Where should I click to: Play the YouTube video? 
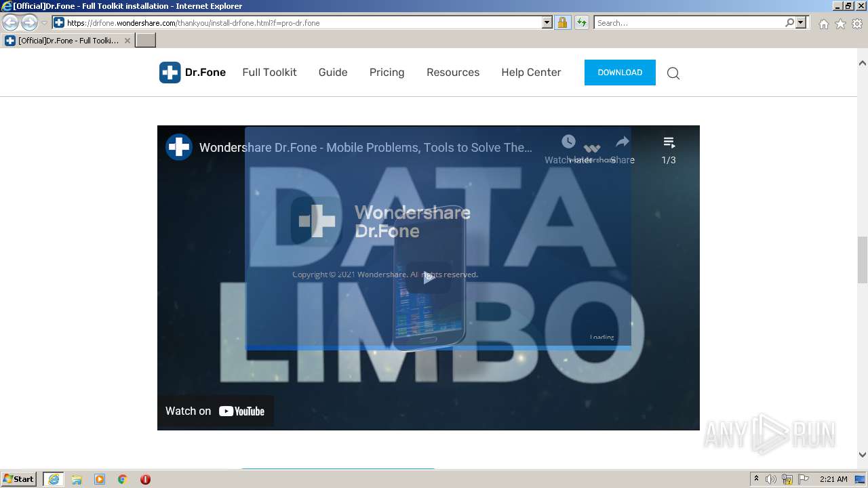pyautogui.click(x=429, y=277)
